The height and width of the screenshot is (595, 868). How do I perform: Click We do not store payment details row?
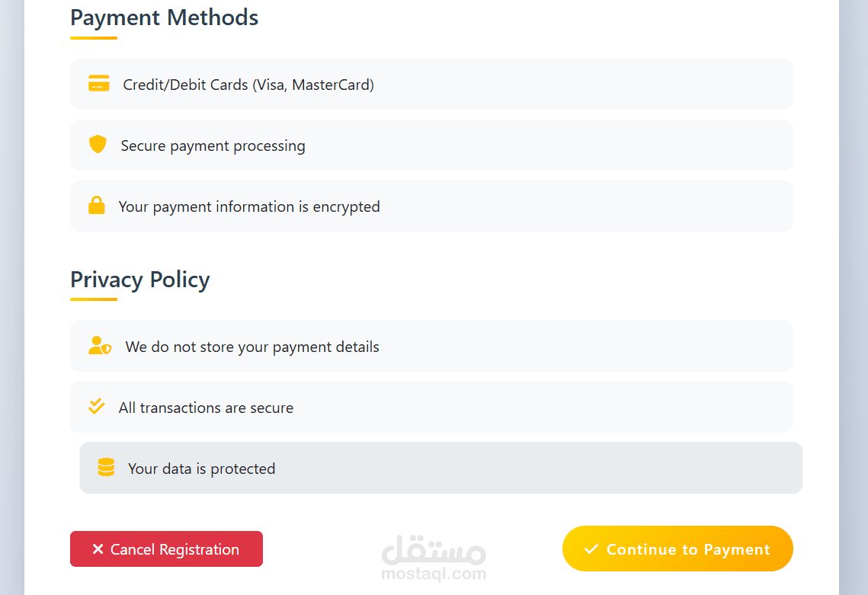click(432, 346)
